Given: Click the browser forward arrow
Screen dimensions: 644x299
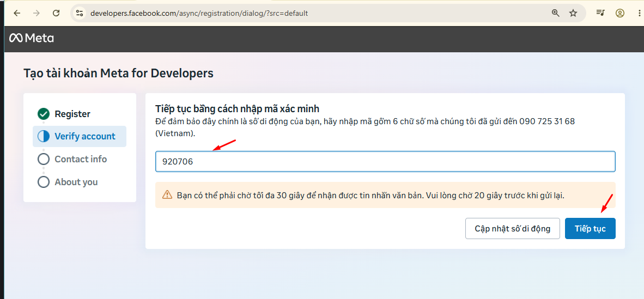Looking at the screenshot, I should point(37,13).
